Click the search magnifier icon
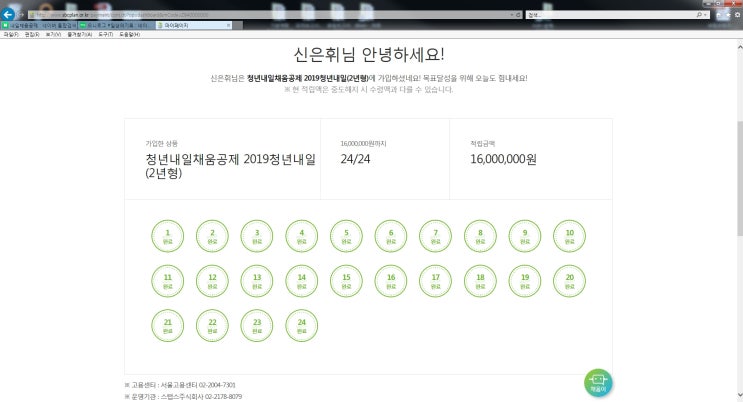Screen dimensions: 743x402 [699, 15]
